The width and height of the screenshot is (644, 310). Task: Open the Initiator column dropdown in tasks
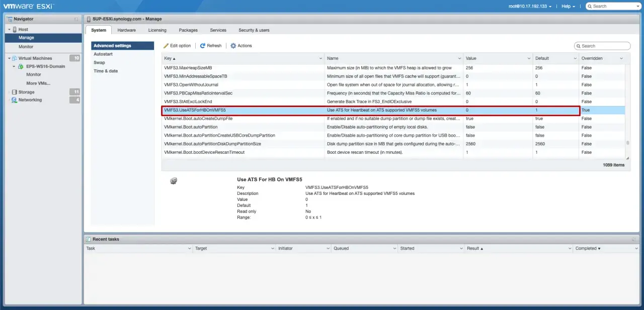tap(327, 248)
